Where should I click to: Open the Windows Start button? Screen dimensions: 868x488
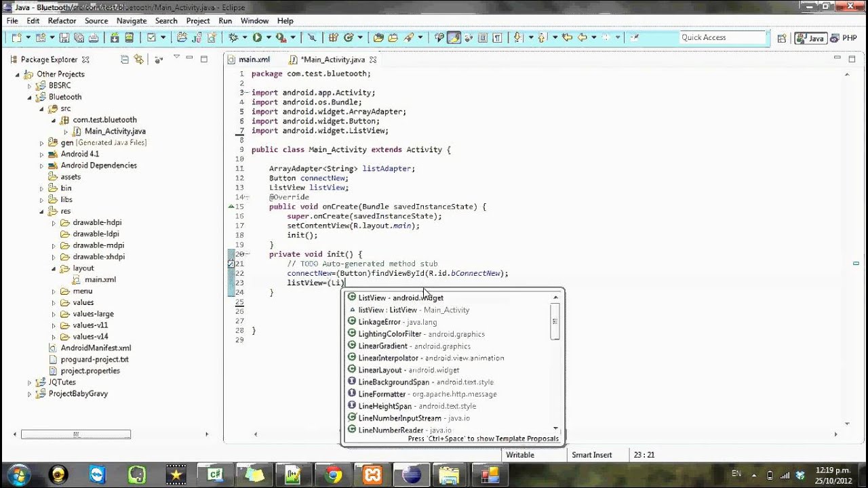(x=17, y=474)
